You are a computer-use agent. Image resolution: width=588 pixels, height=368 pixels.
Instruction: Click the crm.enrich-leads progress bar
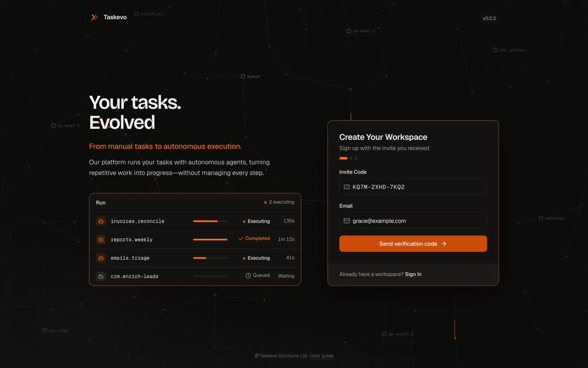click(210, 276)
